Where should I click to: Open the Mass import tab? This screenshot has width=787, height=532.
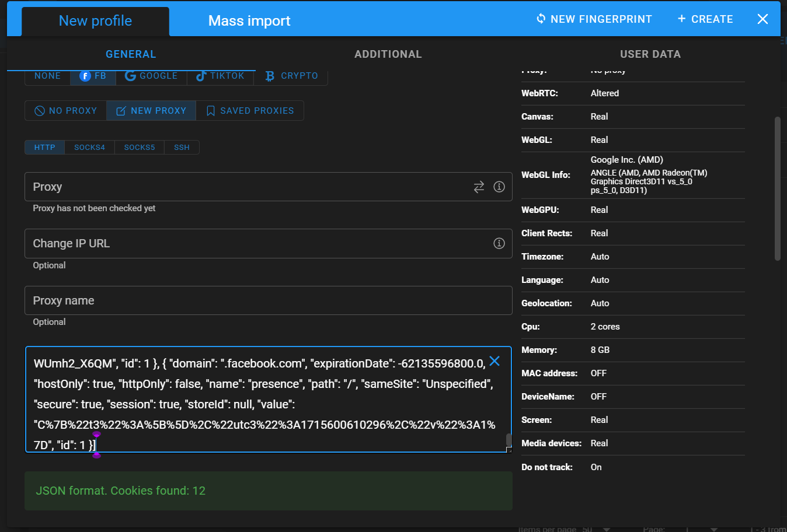click(x=249, y=21)
